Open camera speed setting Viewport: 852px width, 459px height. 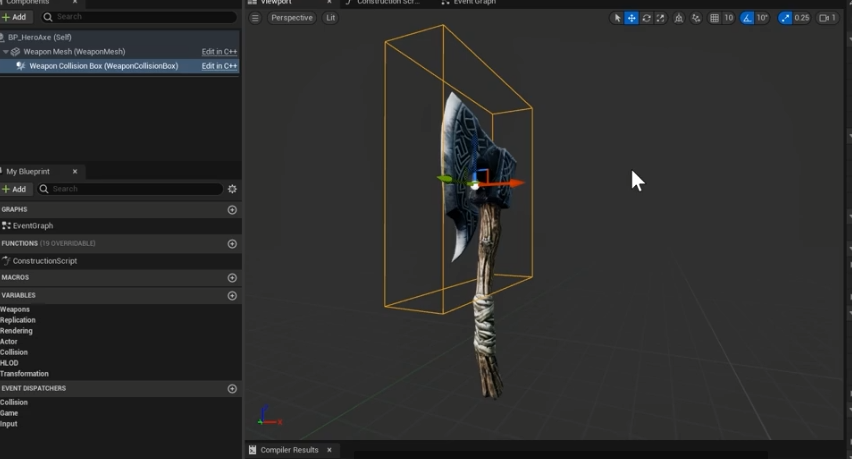[828, 18]
